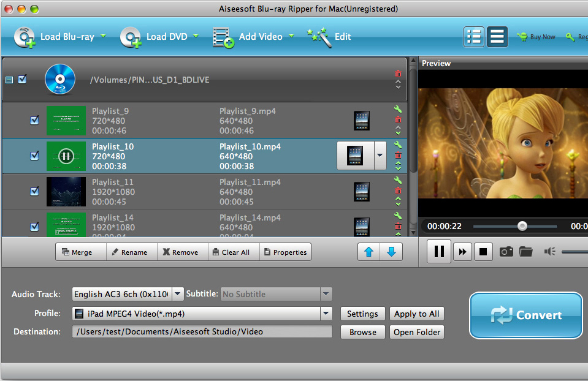Click the Load DVD disc icon
The image size is (588, 381).
pos(131,37)
